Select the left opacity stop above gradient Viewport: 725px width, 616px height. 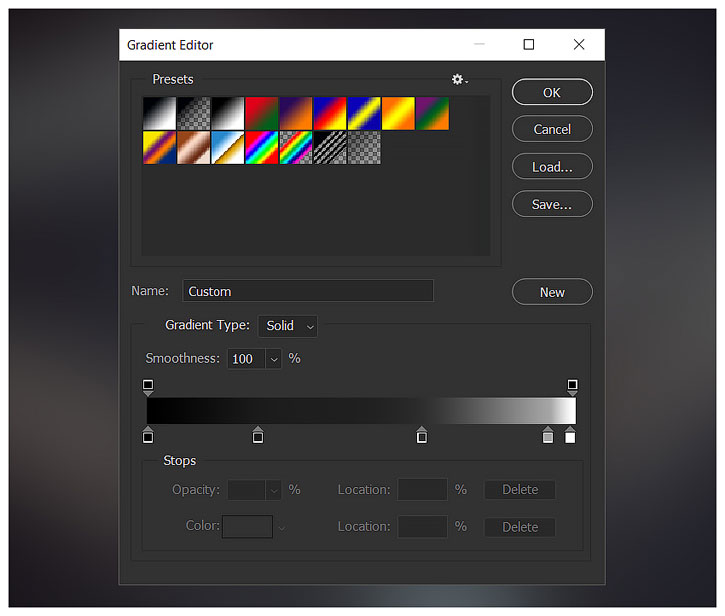click(x=148, y=387)
